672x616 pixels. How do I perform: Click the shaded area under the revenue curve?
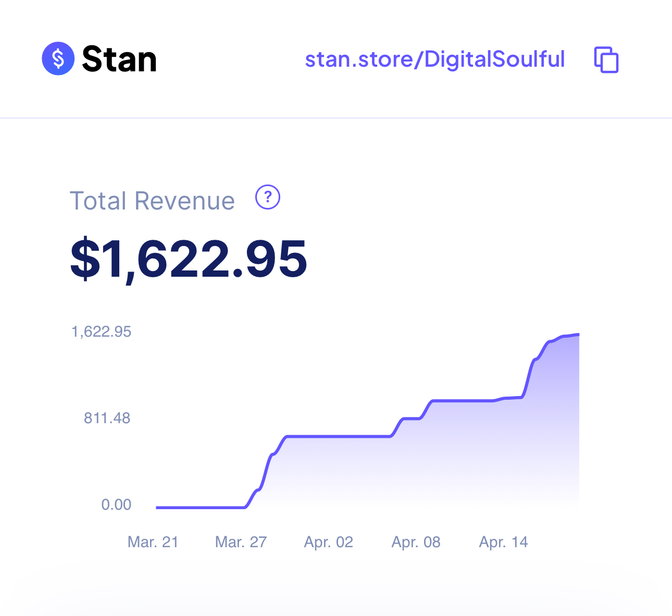pyautogui.click(x=469, y=459)
